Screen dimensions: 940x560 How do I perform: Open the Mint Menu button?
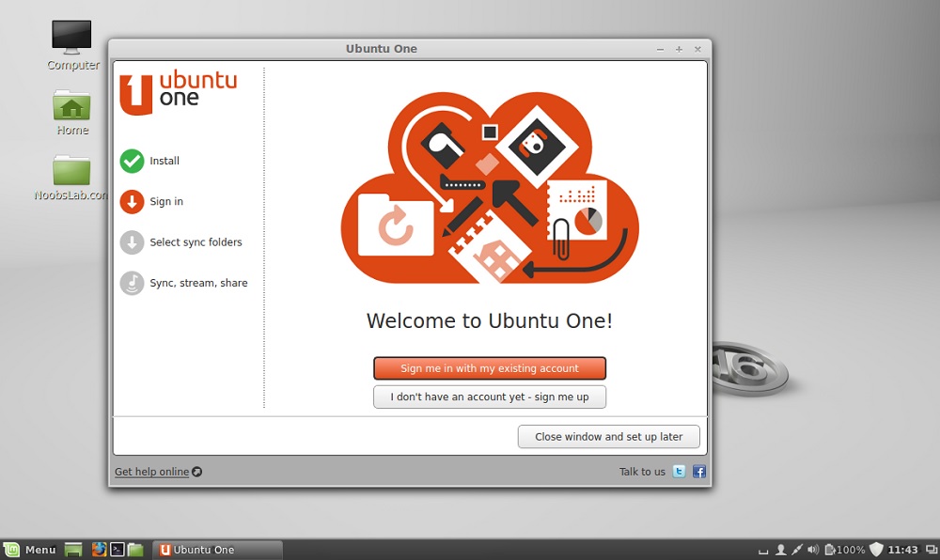click(x=29, y=550)
